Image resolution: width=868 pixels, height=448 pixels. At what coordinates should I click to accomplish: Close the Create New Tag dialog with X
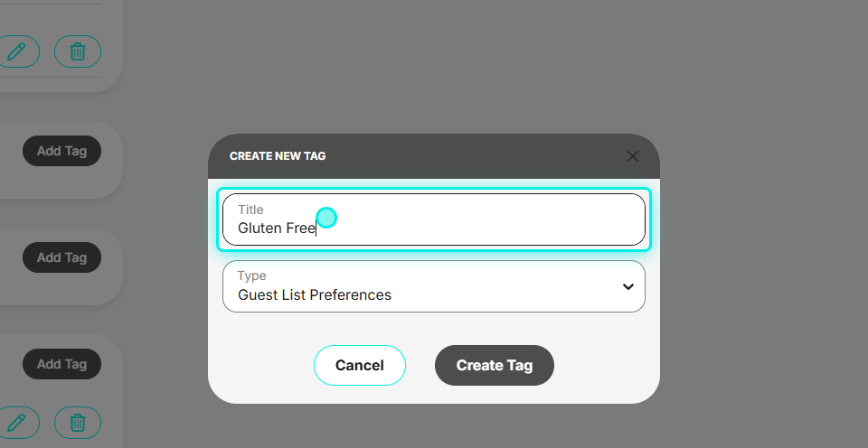click(633, 156)
